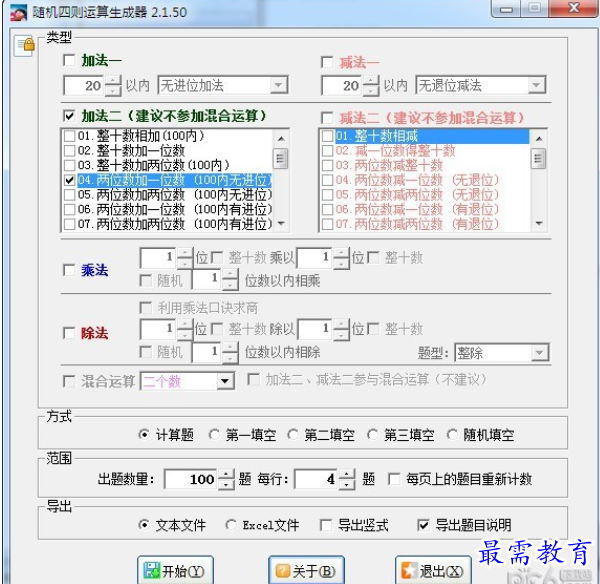Screen dimensions: 600x584
Task: Open the 题型 整除 dropdown
Action: 540,352
